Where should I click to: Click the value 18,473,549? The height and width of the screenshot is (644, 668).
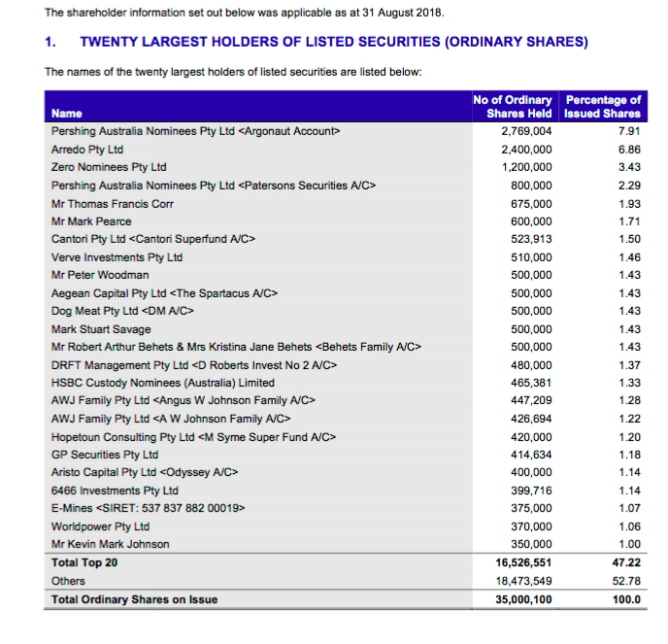(x=523, y=581)
